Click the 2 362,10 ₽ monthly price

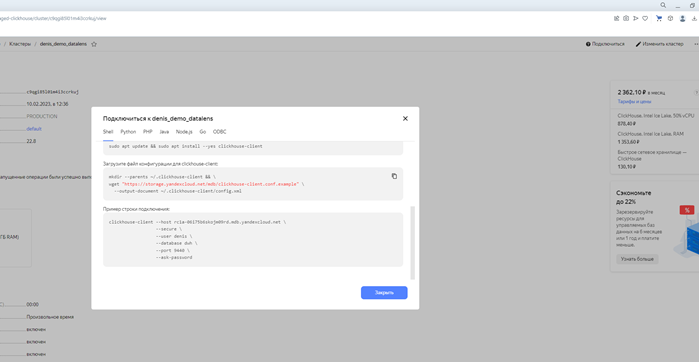632,92
